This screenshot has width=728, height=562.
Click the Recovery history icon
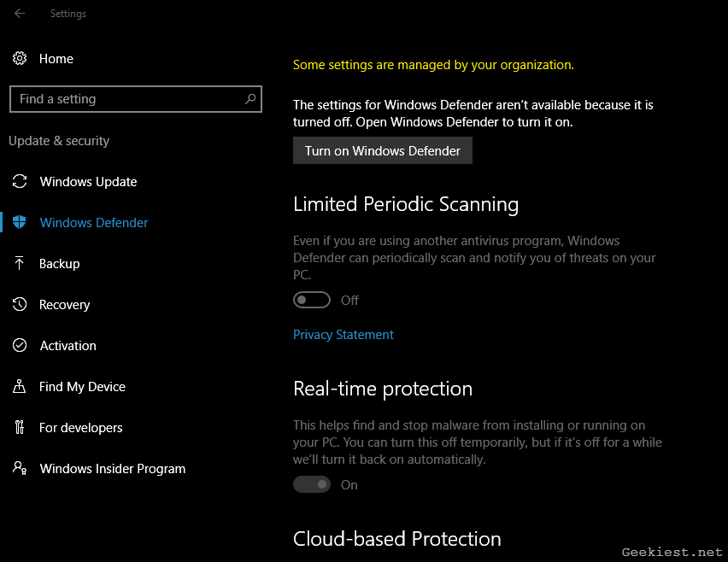coord(20,305)
